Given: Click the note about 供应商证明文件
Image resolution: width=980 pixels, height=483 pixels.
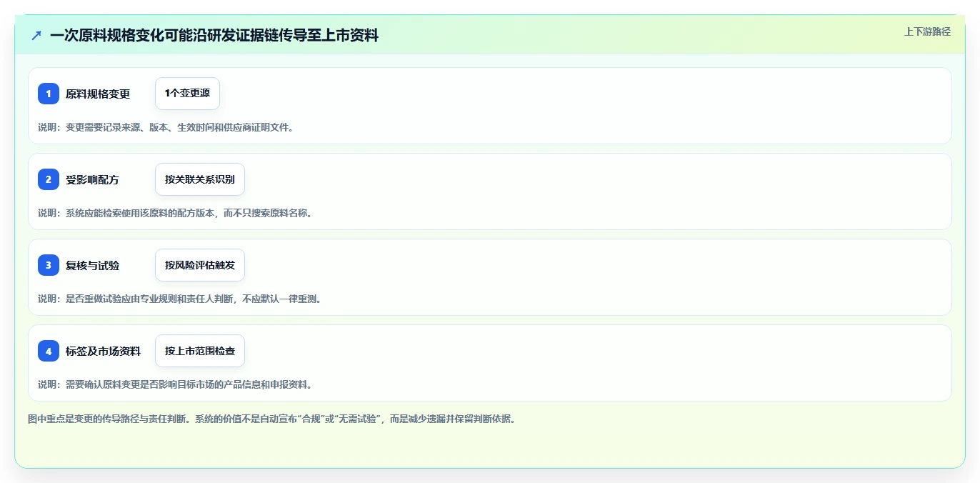Looking at the screenshot, I should click(166, 127).
